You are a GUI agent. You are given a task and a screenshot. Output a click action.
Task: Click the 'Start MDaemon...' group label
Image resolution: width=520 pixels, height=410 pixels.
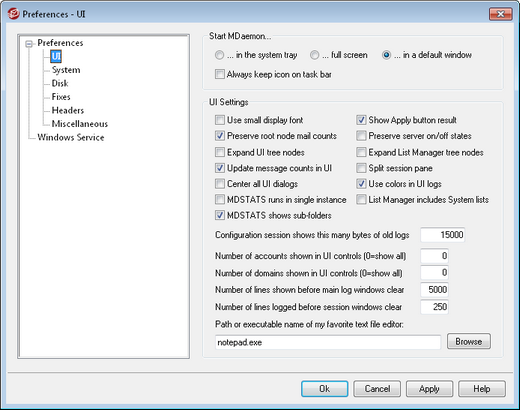240,36
